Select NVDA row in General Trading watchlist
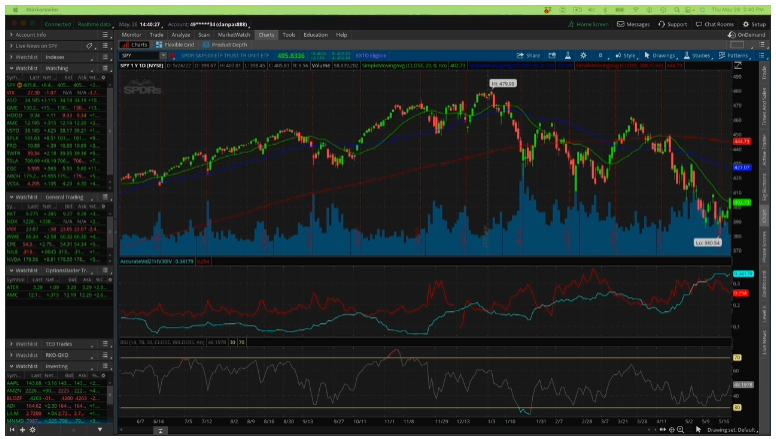 point(55,259)
